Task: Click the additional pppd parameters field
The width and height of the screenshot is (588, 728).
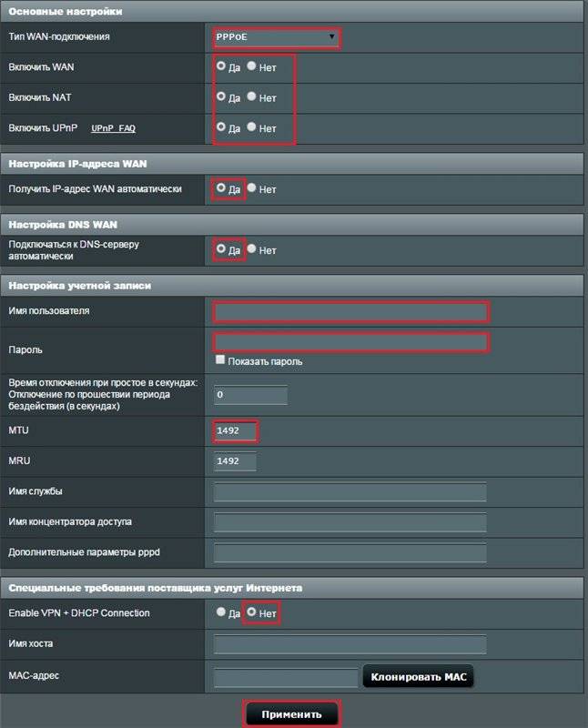Action: click(350, 553)
